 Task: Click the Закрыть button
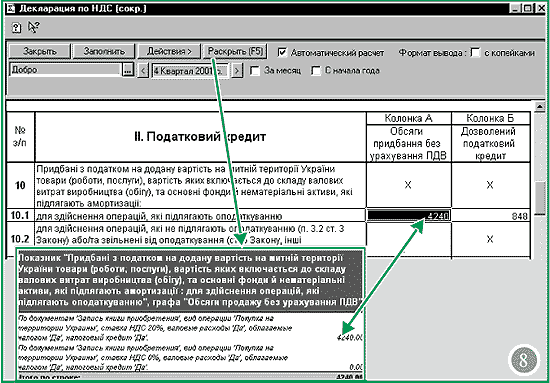40,51
